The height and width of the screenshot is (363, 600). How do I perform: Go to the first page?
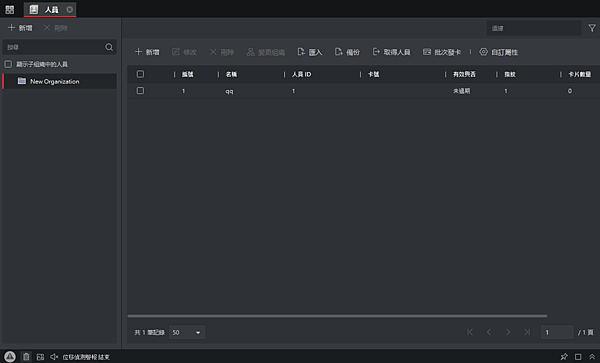coord(470,332)
